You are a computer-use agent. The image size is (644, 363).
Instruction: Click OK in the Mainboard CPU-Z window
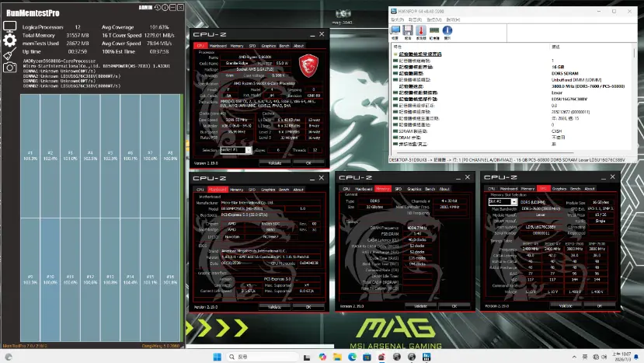[308, 307]
